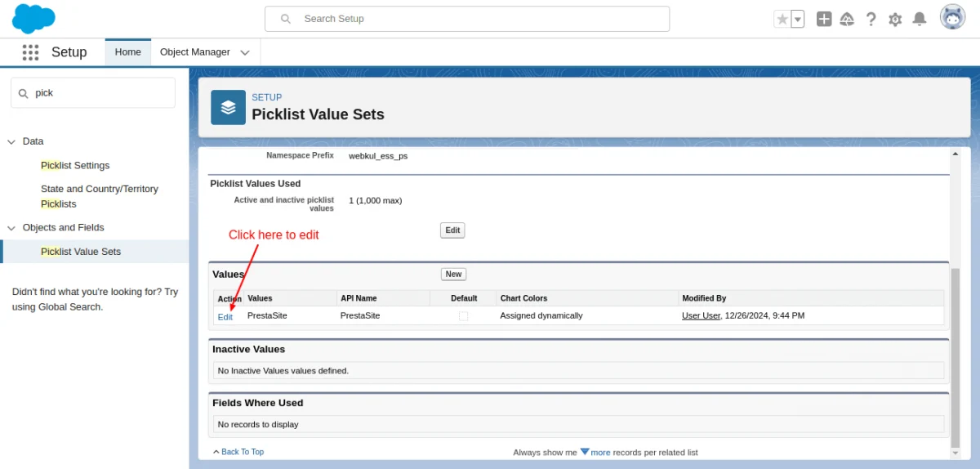
Task: Open the help question mark icon
Action: (x=871, y=19)
